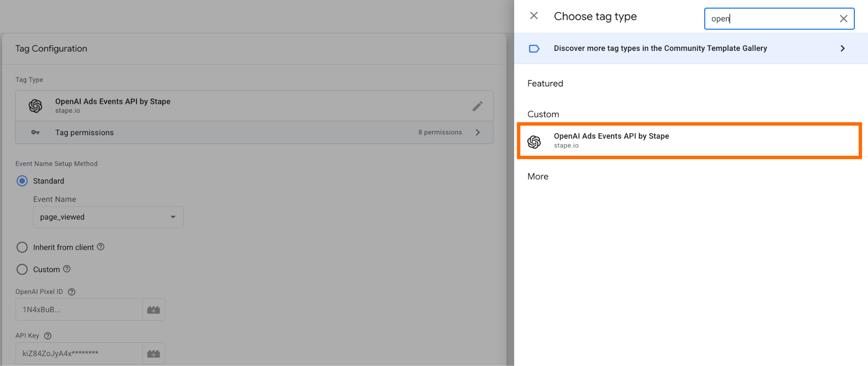Close the Choose tag type panel
The image size is (868, 366).
[x=534, y=16]
